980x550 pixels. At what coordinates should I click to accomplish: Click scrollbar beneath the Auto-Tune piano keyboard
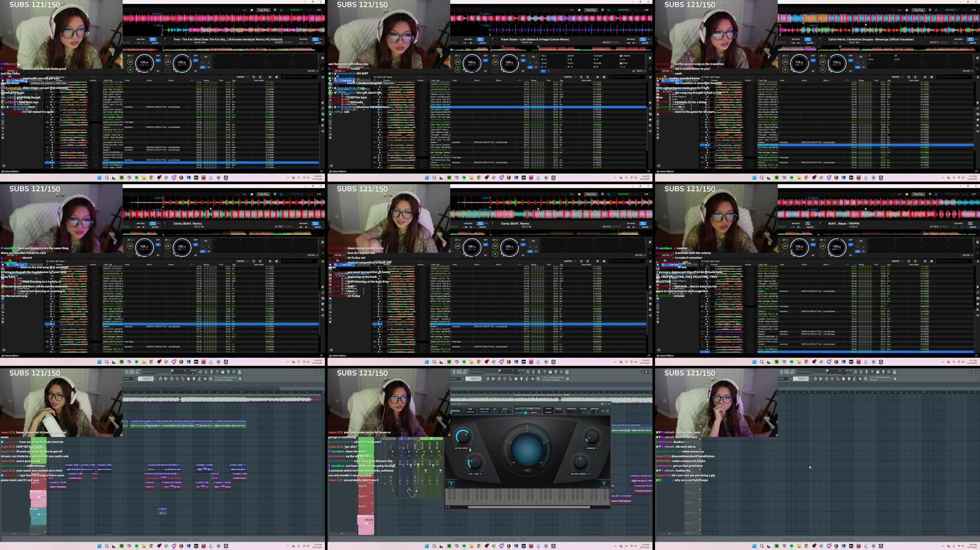[529, 507]
